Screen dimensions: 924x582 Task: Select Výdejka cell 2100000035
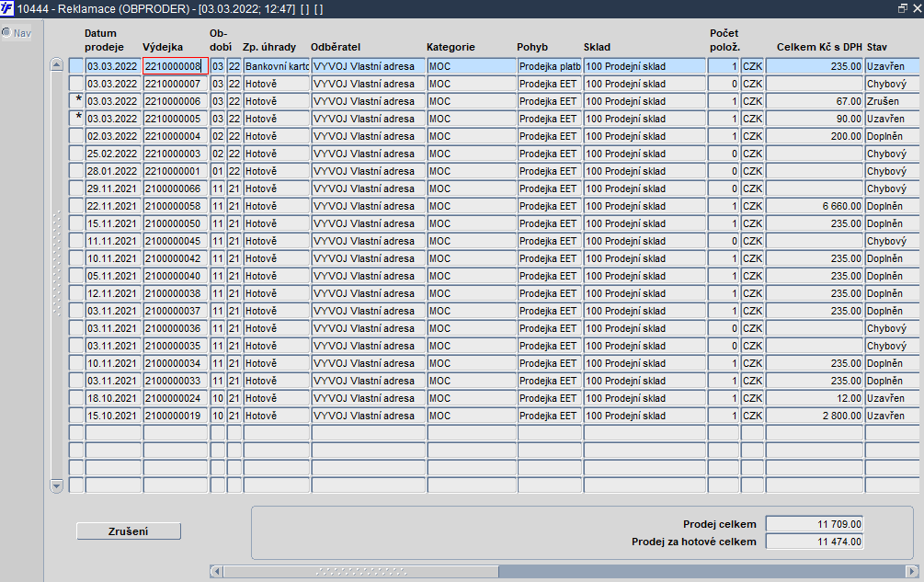tap(175, 346)
